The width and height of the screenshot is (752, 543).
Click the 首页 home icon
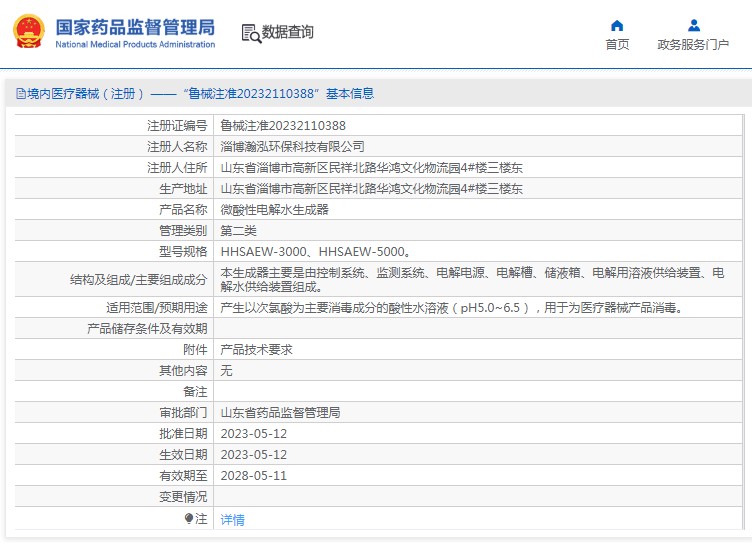coord(617,25)
